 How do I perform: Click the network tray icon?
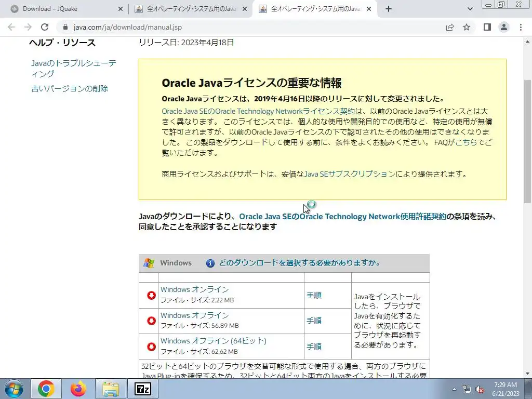click(x=467, y=389)
